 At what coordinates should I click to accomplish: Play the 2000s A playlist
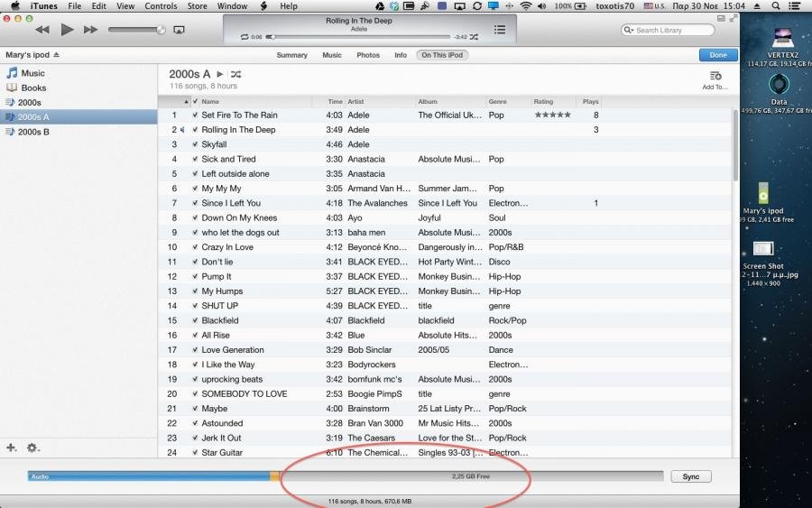pos(219,74)
